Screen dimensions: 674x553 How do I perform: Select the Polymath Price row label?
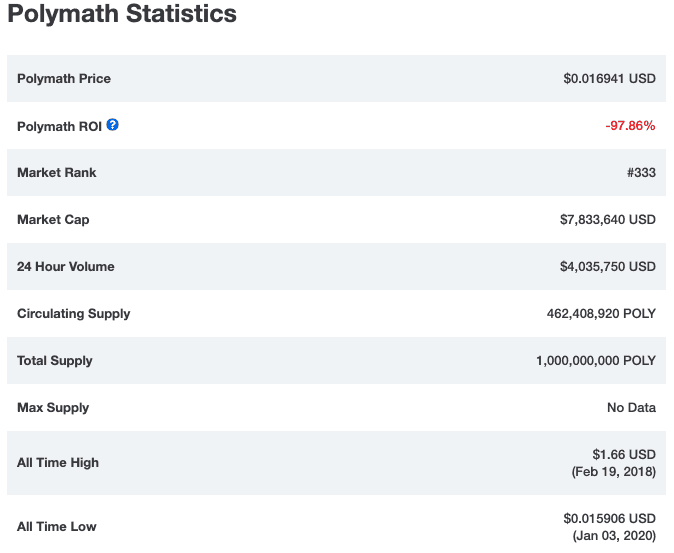[x=64, y=79]
